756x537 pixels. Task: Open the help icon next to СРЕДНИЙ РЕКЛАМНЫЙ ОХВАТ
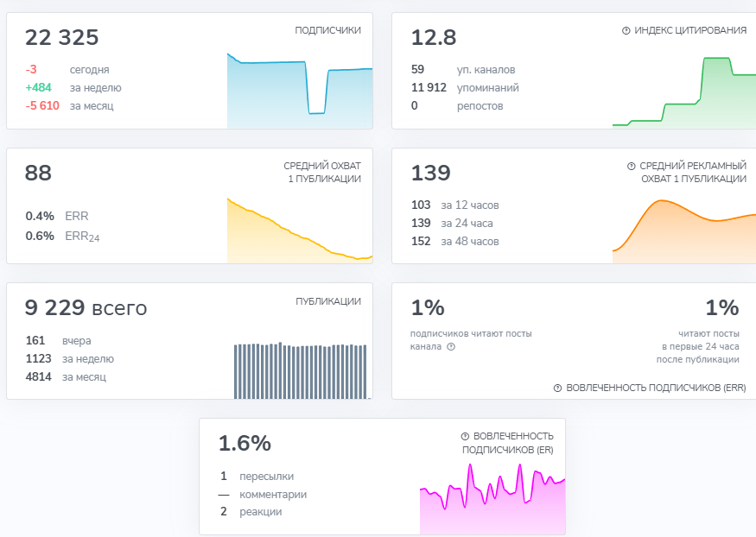tap(631, 166)
